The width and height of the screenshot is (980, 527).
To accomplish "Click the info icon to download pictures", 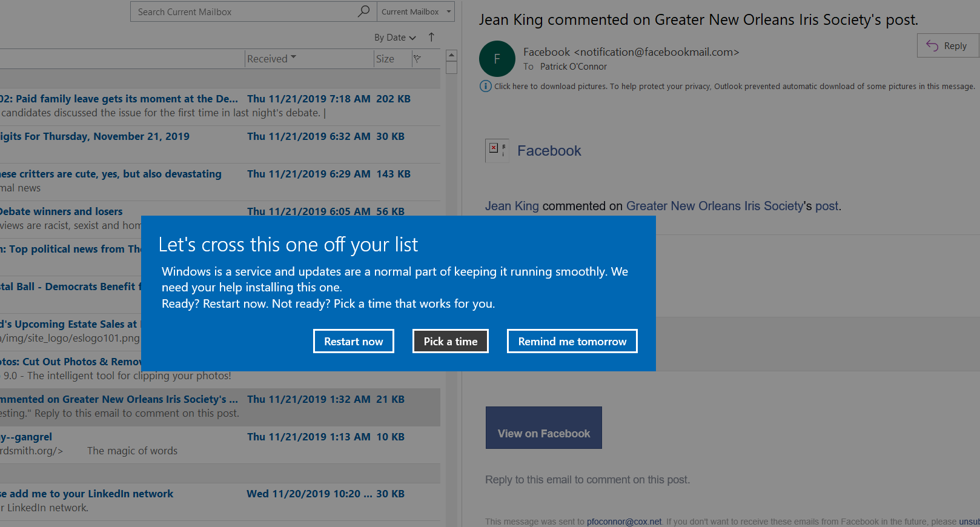I will 485,86.
